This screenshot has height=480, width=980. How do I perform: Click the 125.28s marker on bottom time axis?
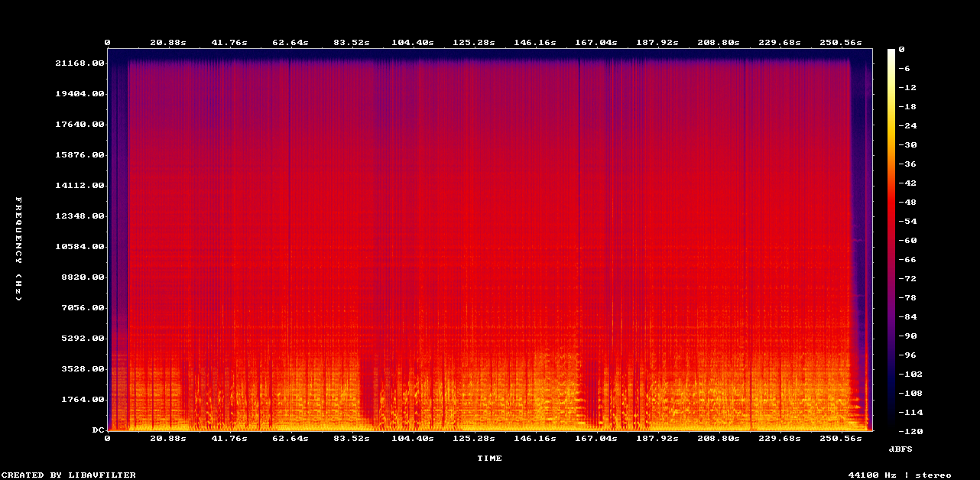pos(473,438)
